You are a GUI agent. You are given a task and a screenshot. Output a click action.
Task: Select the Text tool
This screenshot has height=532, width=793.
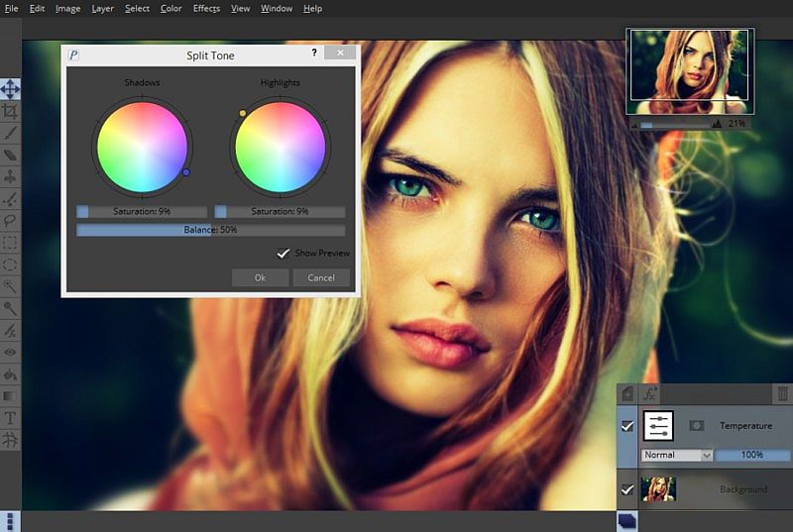tap(10, 418)
